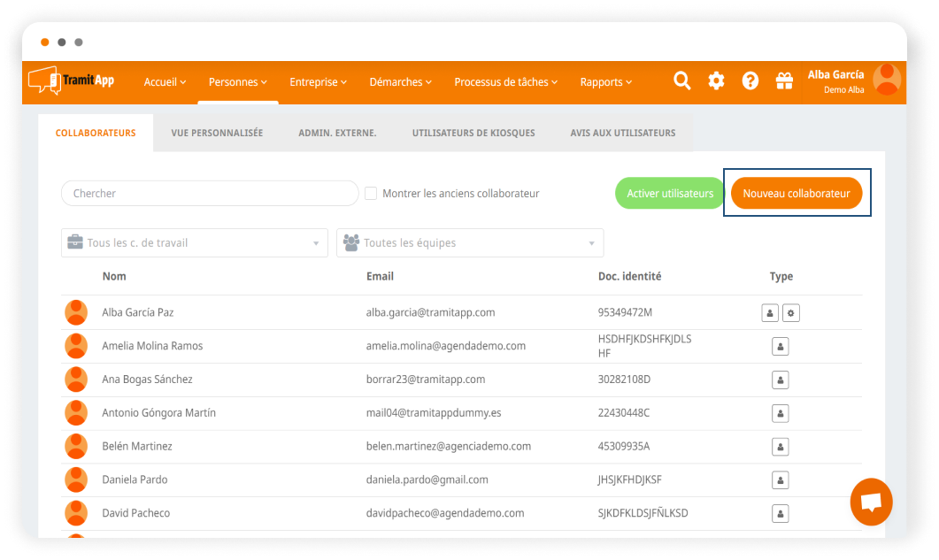Expand the Personnes menu

point(237,82)
